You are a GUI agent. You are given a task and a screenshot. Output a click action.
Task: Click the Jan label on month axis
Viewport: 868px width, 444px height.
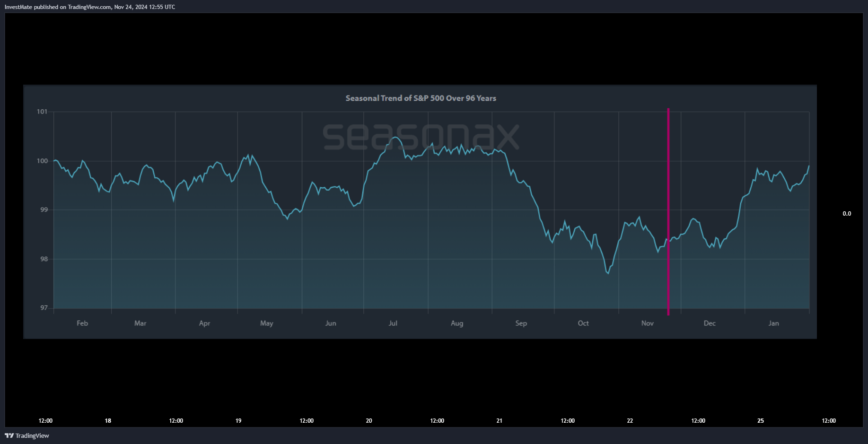[773, 323]
